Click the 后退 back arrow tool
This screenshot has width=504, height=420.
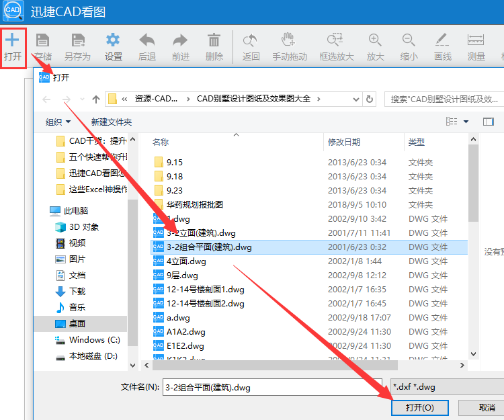[x=147, y=40]
